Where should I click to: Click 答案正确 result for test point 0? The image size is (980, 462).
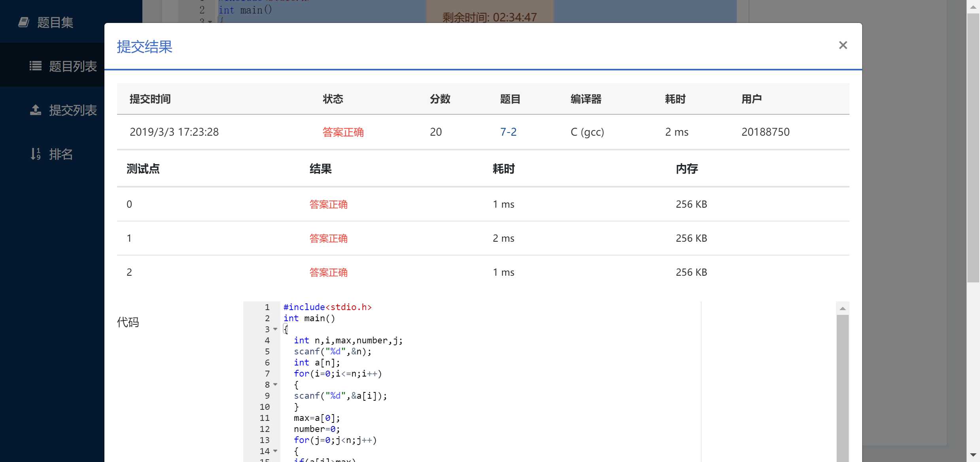pyautogui.click(x=328, y=204)
